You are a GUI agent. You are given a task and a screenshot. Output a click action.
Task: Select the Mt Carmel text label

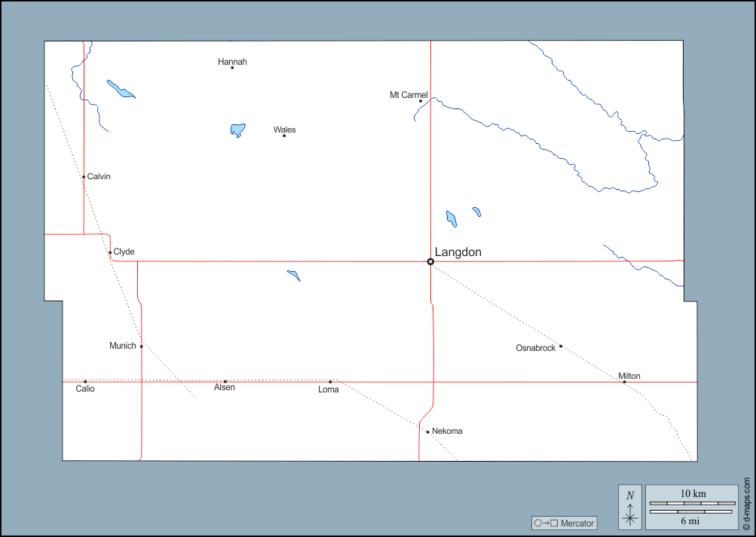[409, 95]
